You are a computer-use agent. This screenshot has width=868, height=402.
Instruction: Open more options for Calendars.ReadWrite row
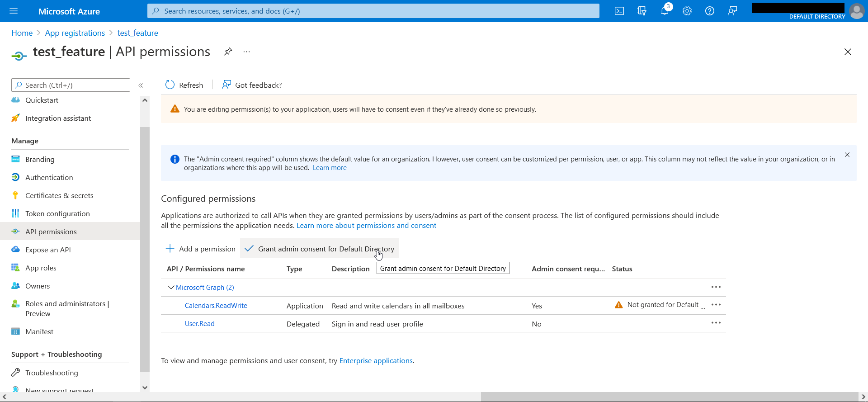pyautogui.click(x=716, y=305)
